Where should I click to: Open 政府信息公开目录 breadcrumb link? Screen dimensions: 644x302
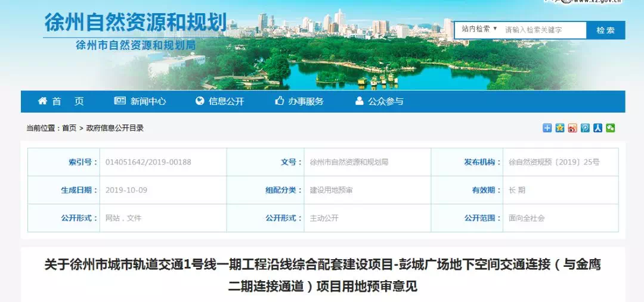tap(115, 128)
